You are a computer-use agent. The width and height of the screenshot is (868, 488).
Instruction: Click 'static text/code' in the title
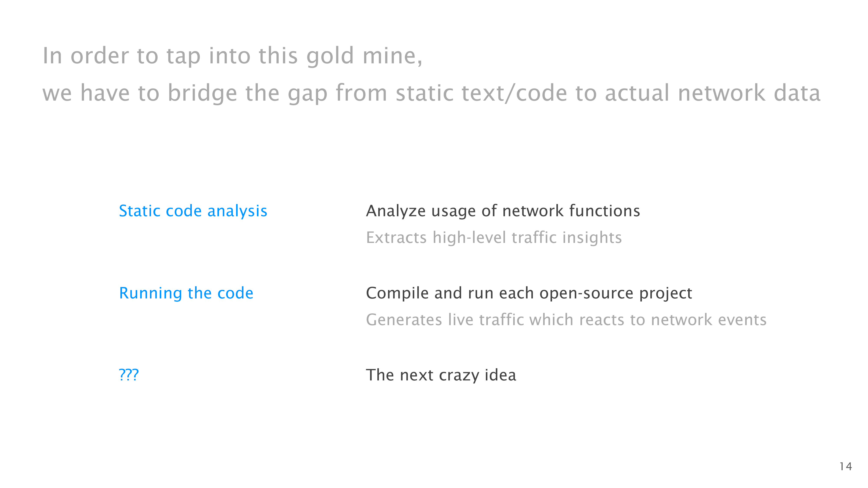coord(481,93)
